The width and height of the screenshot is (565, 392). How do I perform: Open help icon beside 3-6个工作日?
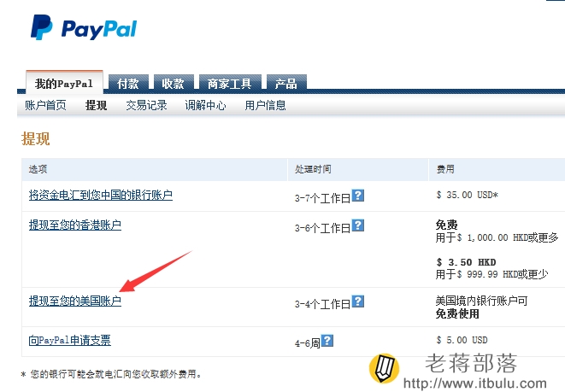(x=358, y=225)
